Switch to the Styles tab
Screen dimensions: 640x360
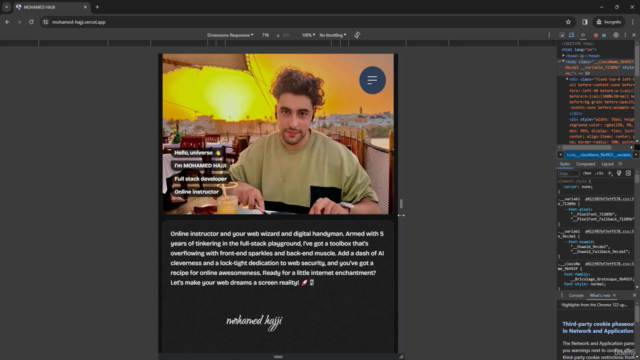[564, 164]
